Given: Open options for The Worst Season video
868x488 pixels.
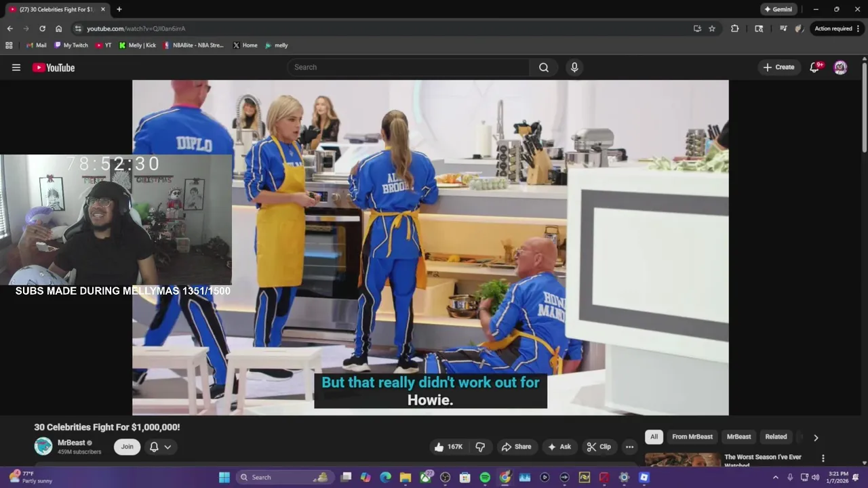Looking at the screenshot, I should click(823, 459).
